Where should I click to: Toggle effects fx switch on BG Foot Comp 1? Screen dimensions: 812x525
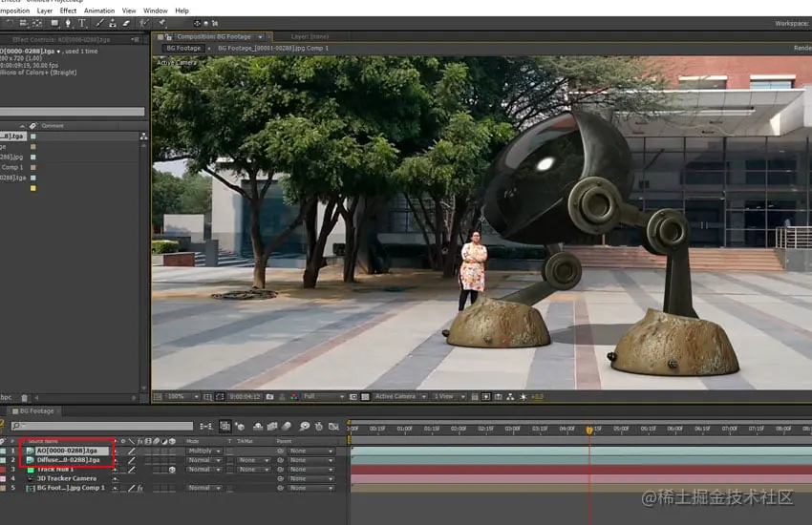tap(140, 488)
